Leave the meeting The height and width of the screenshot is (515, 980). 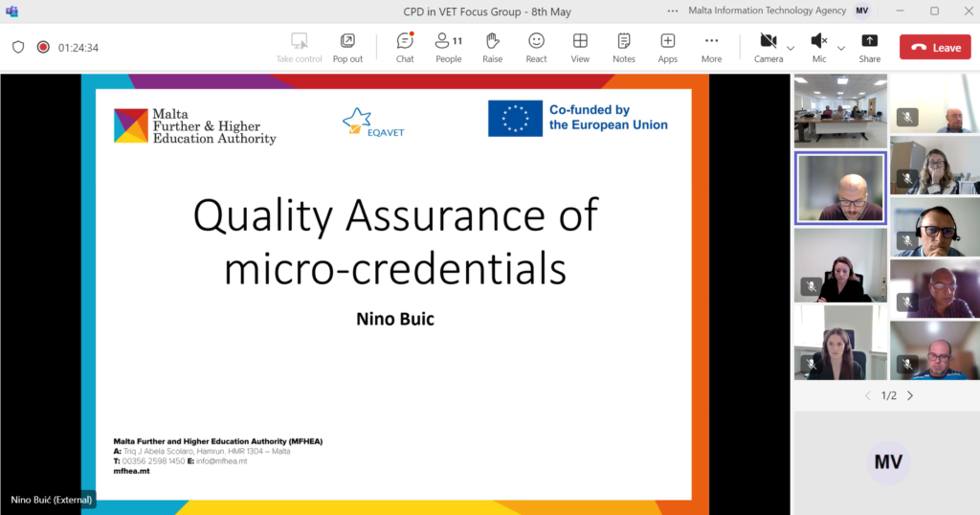point(934,47)
